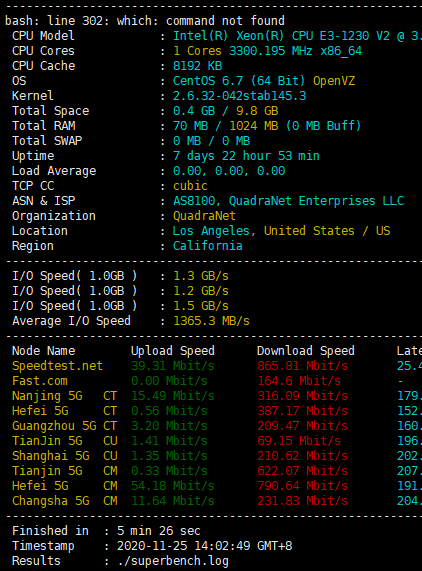Click the Total Space value 0.4 GB / 9.8 GB

coord(225,110)
